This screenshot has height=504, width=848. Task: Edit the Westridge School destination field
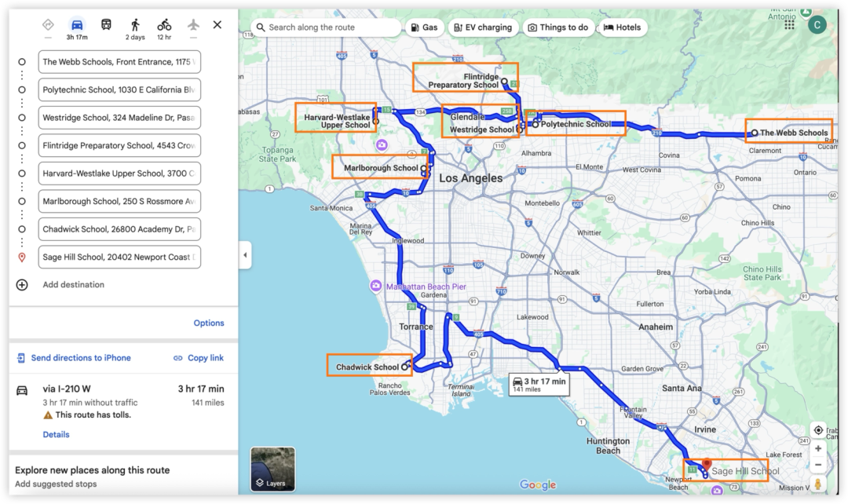[x=119, y=117]
